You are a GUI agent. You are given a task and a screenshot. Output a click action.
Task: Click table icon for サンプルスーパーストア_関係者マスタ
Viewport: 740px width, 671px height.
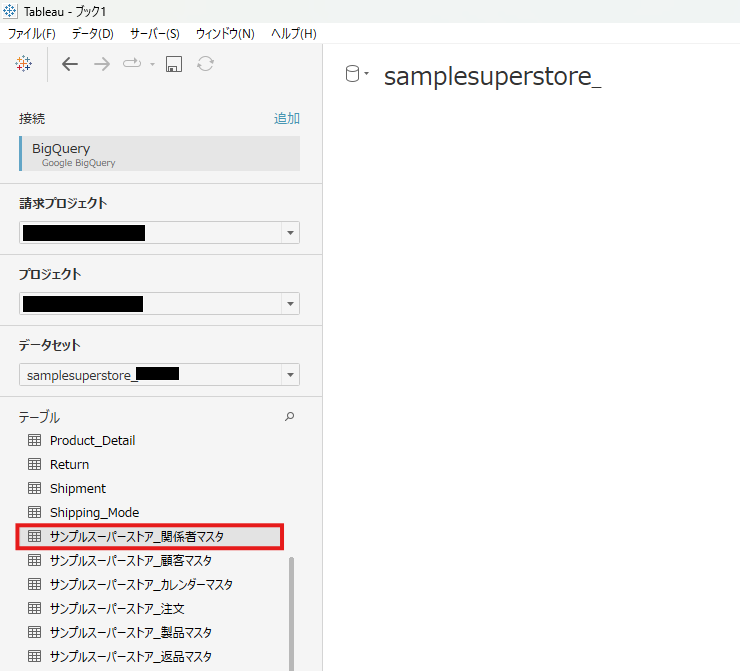tap(34, 536)
